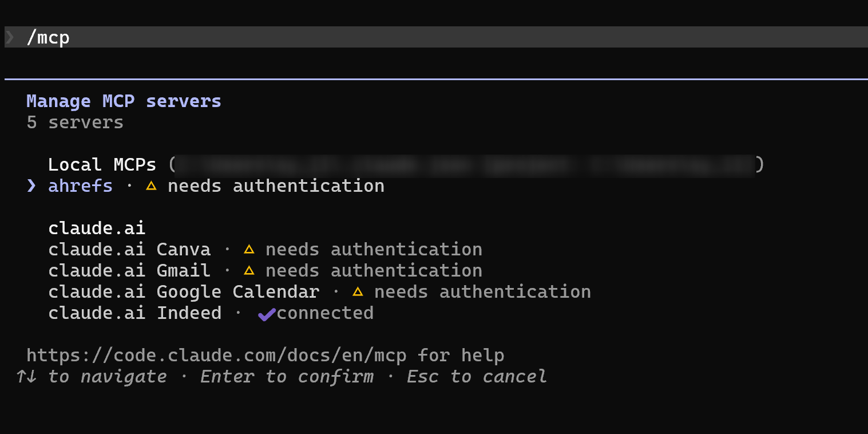Expand the Local MCPs group
Viewport: 868px width, 434px height.
[102, 164]
